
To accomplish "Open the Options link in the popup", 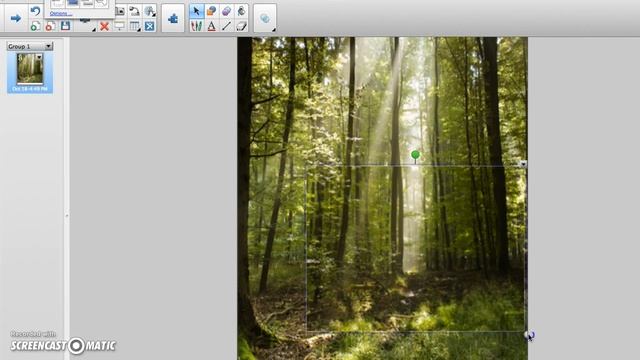I will point(60,13).
